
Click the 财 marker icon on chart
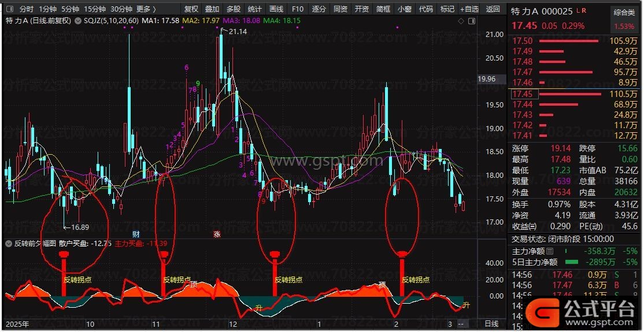[136, 234]
